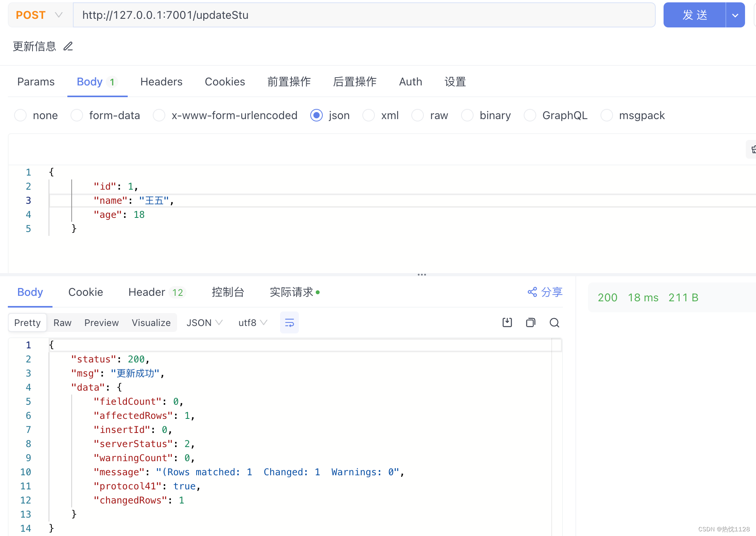
Task: Switch to the Auth tab
Action: pyautogui.click(x=411, y=81)
